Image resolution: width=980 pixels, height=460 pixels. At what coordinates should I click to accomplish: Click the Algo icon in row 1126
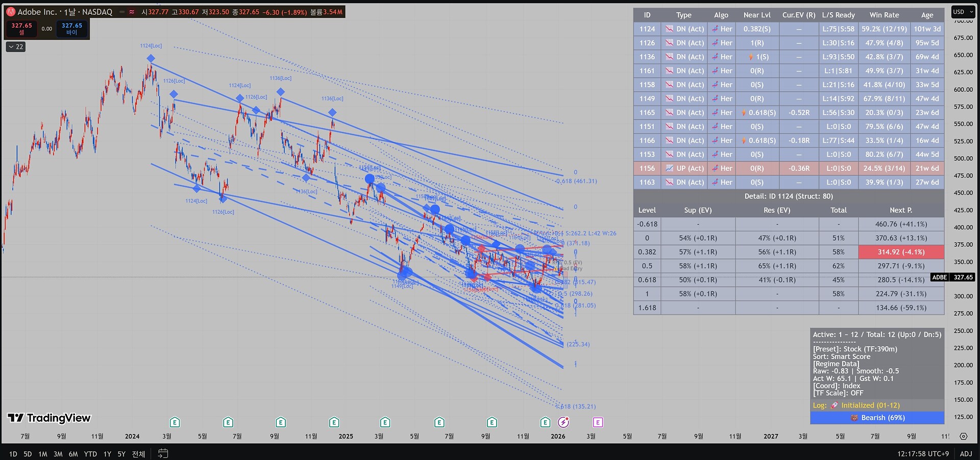click(x=715, y=43)
